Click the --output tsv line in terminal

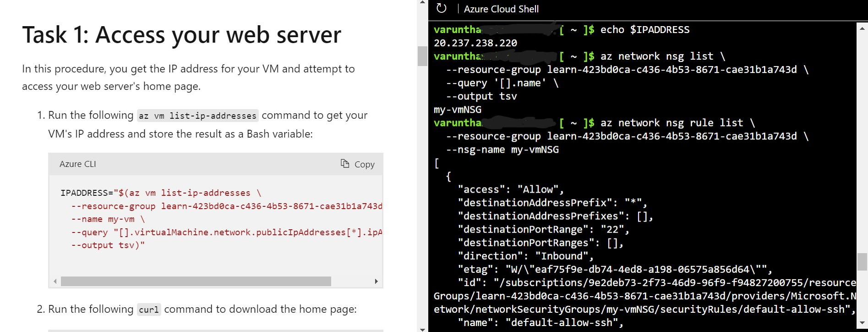481,96
